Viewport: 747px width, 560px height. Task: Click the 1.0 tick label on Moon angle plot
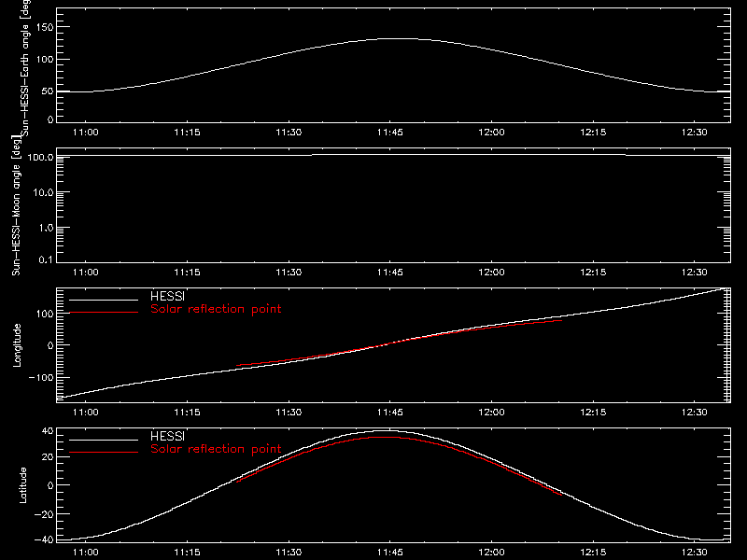coord(46,228)
